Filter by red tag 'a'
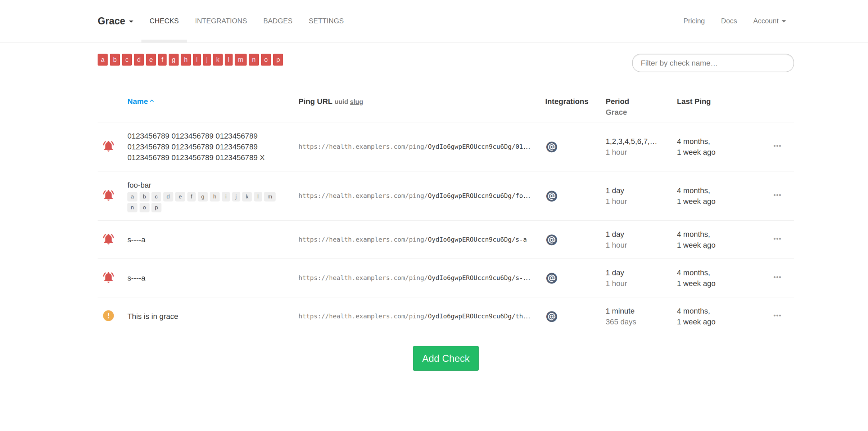 click(103, 60)
